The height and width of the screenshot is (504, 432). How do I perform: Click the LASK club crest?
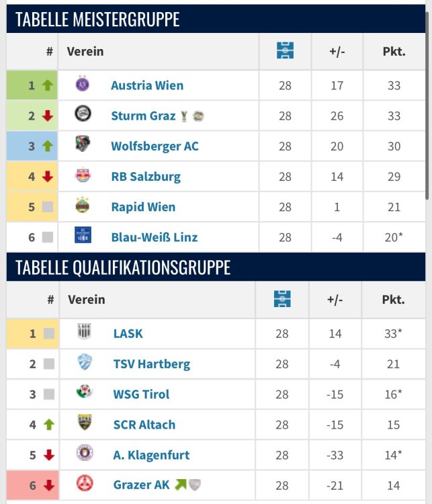85,333
